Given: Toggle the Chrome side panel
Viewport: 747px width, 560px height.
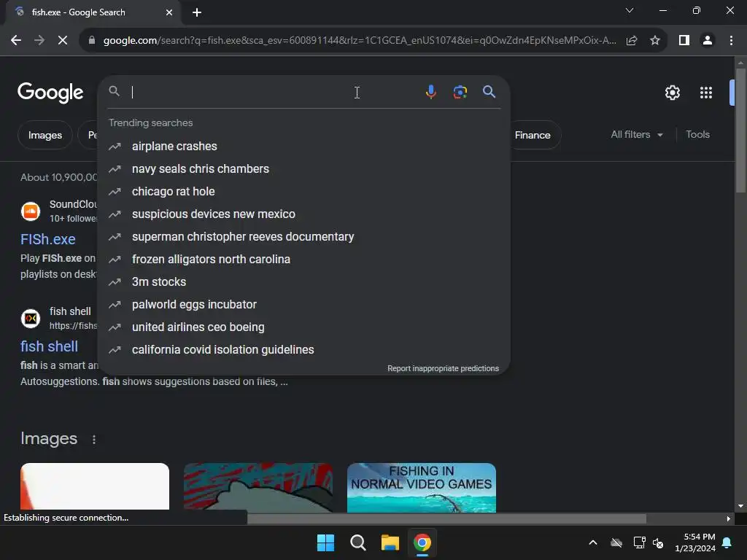Looking at the screenshot, I should click(x=684, y=41).
